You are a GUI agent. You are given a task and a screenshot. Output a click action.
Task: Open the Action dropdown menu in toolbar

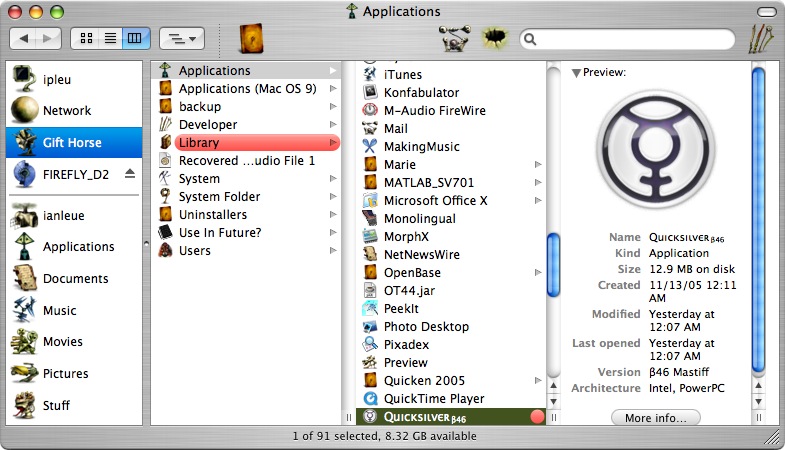coord(182,39)
